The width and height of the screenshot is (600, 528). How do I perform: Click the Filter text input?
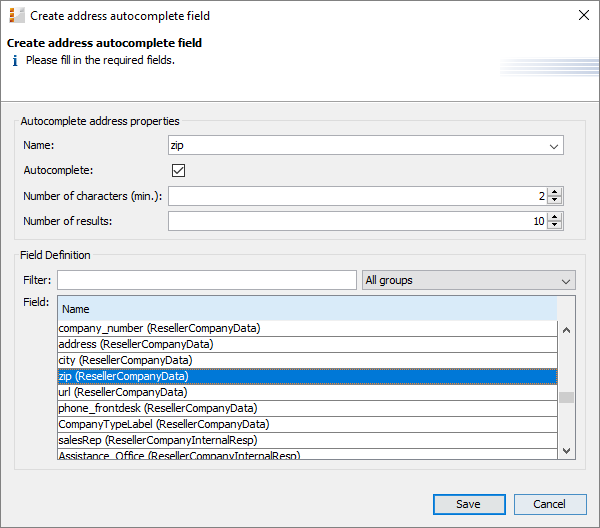[x=207, y=280]
